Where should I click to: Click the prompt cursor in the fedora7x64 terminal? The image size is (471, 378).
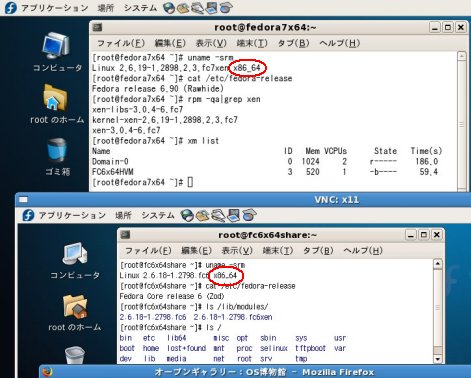click(190, 182)
